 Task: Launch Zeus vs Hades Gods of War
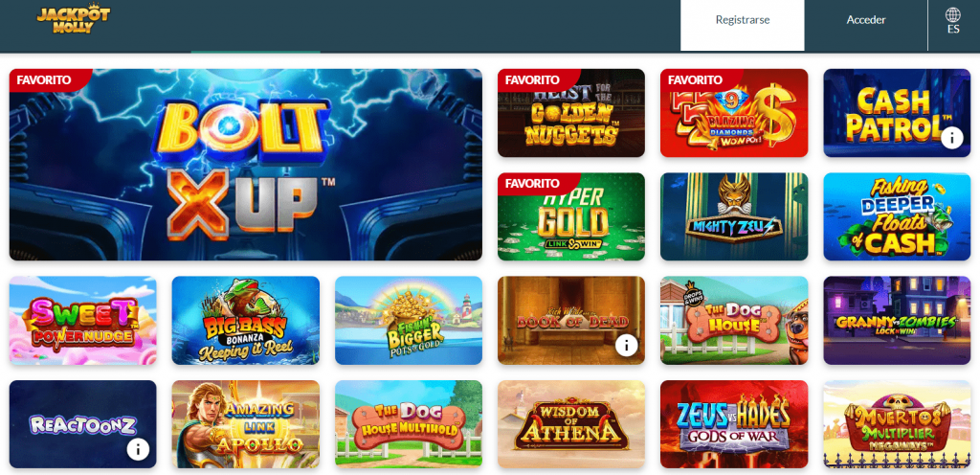tap(734, 424)
